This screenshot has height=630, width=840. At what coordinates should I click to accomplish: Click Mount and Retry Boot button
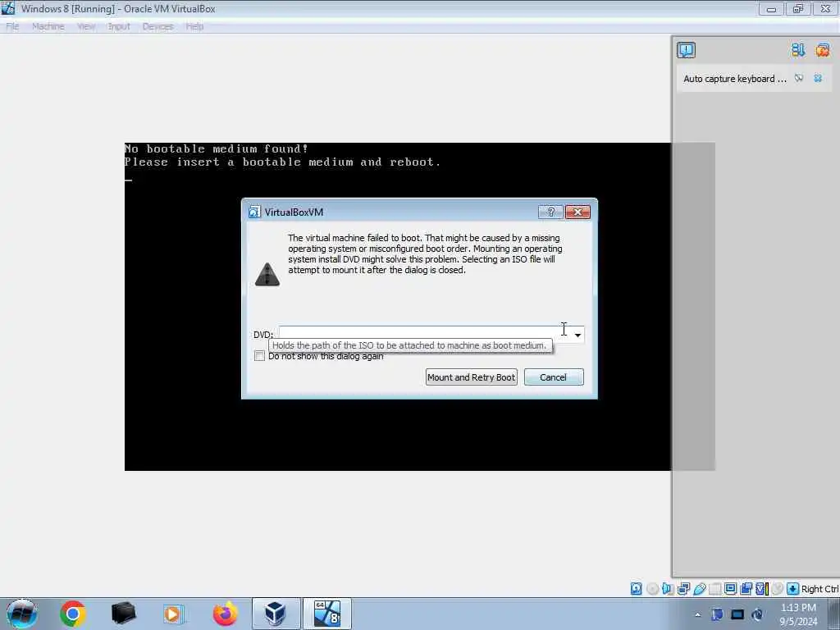click(x=472, y=377)
